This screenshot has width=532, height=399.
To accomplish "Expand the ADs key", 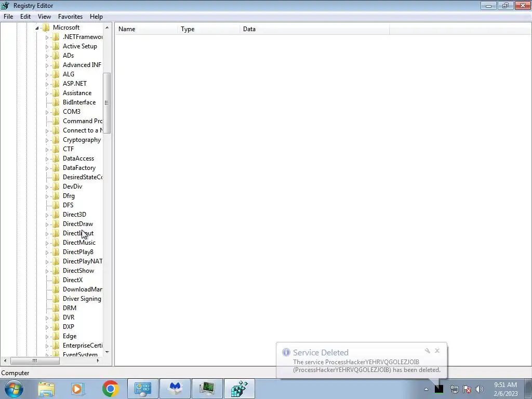I will (x=47, y=56).
